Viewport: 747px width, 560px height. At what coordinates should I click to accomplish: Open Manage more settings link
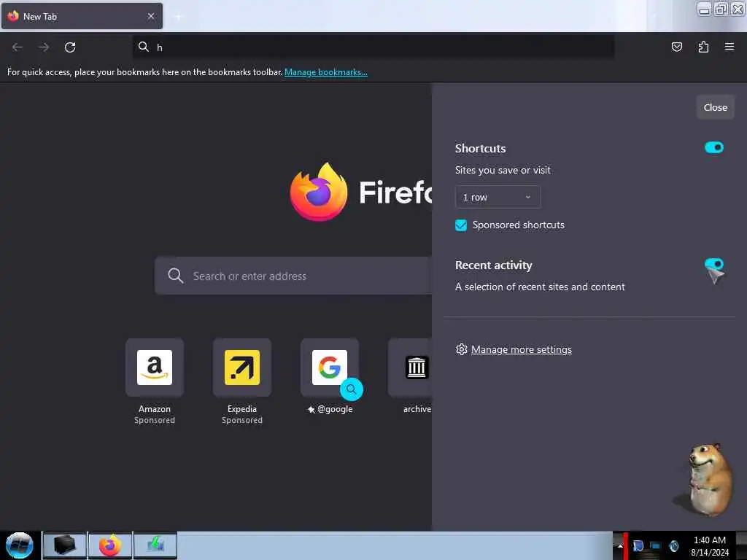coord(521,349)
